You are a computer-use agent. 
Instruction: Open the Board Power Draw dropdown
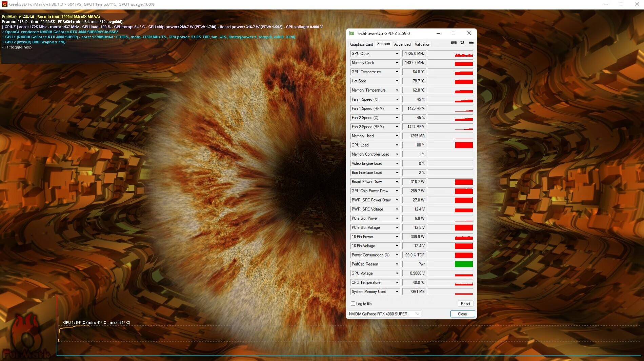tap(397, 182)
